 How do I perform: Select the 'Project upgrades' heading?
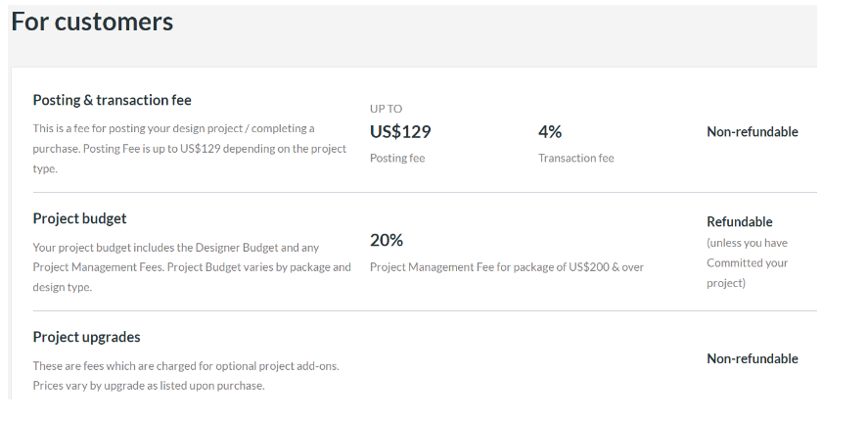(x=86, y=337)
